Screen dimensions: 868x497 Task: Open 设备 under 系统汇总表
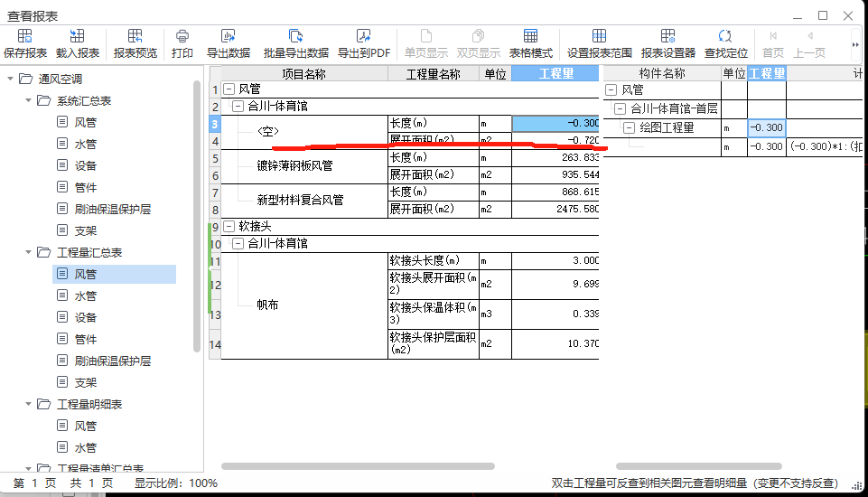click(85, 165)
